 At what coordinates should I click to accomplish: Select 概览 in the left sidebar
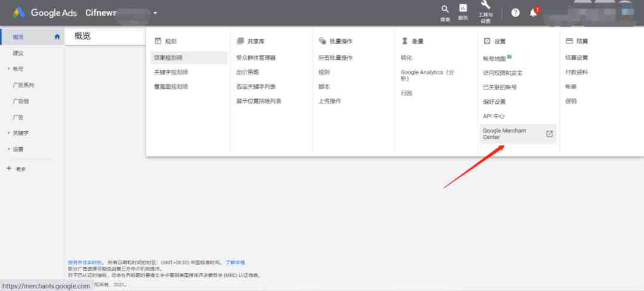click(18, 37)
